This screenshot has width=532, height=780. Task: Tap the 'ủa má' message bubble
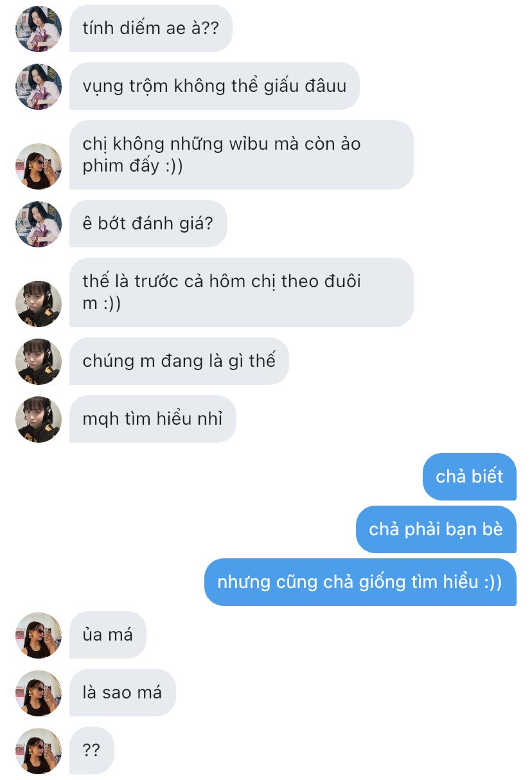pos(108,635)
